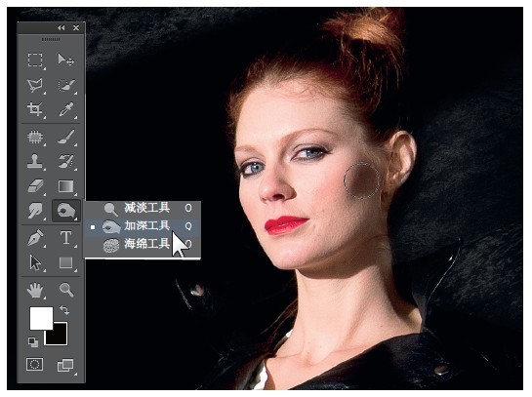Choose the Polygonal Lasso tool
Image resolution: width=532 pixels, height=397 pixels.
point(35,85)
